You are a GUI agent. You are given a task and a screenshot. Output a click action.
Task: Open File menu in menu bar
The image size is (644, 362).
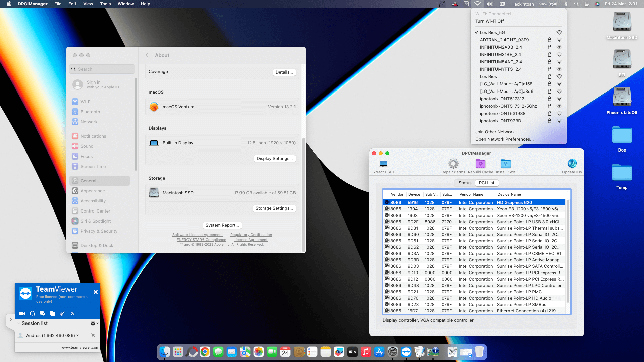(58, 4)
